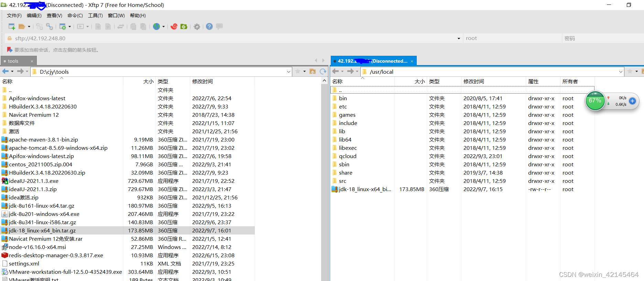Screen dimensions: 644x281
Task: Go back in the local pane
Action: click(6, 71)
